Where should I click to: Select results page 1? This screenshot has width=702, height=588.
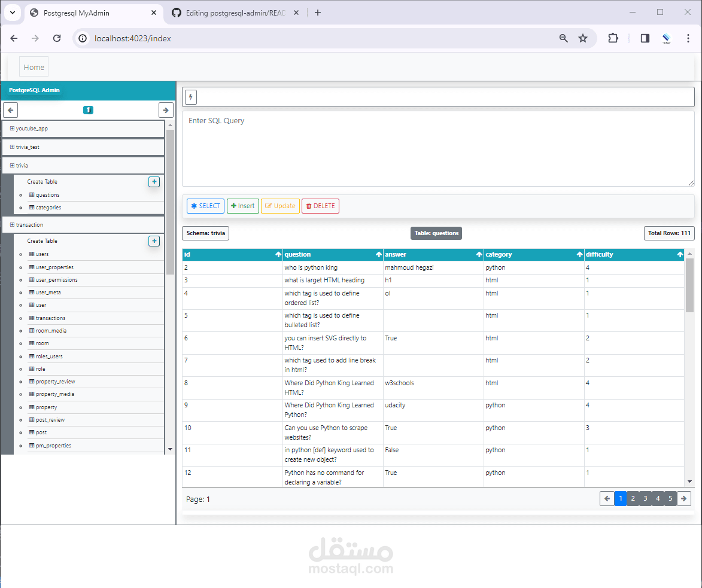621,498
